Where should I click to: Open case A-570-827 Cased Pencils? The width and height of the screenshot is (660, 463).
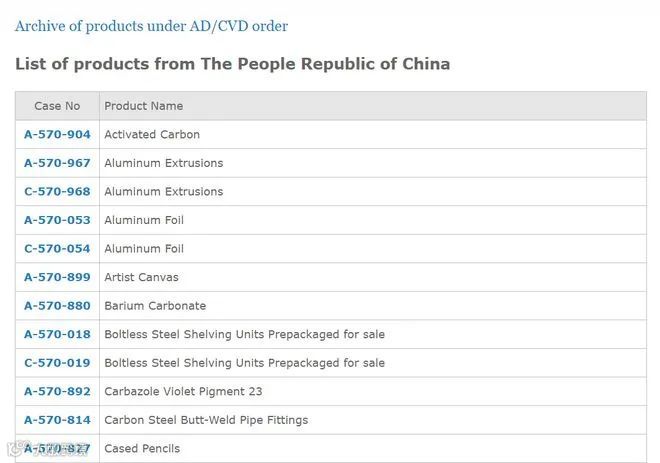[57, 449]
